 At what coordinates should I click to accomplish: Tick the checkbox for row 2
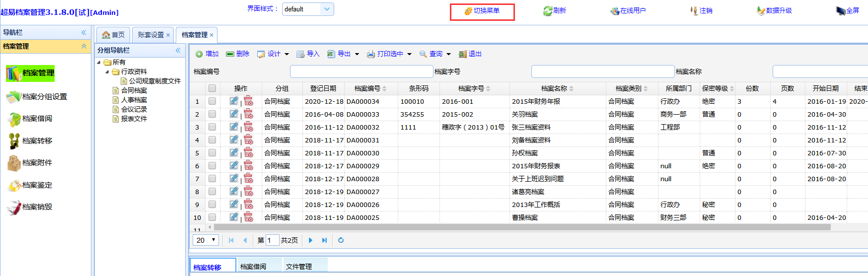click(212, 114)
